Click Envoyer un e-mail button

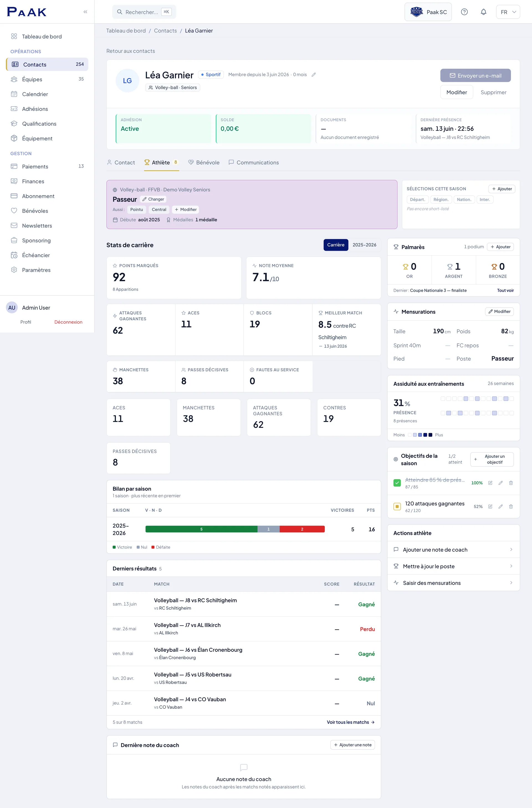click(x=475, y=75)
